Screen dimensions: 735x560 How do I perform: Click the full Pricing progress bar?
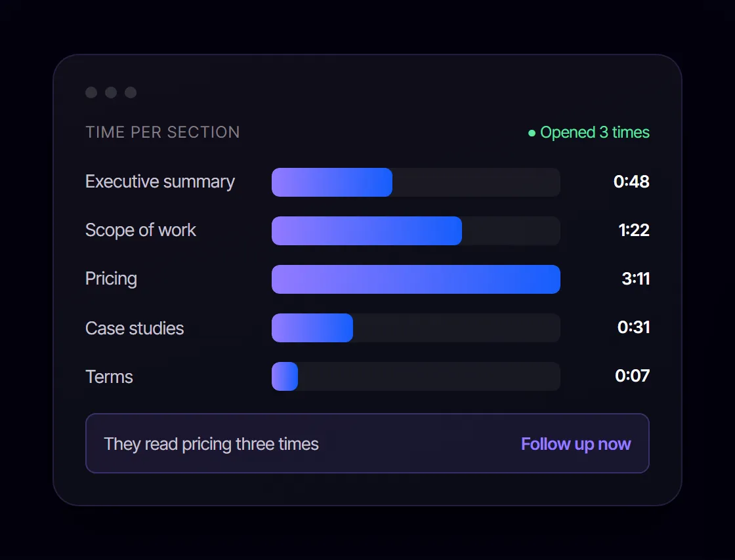416,279
